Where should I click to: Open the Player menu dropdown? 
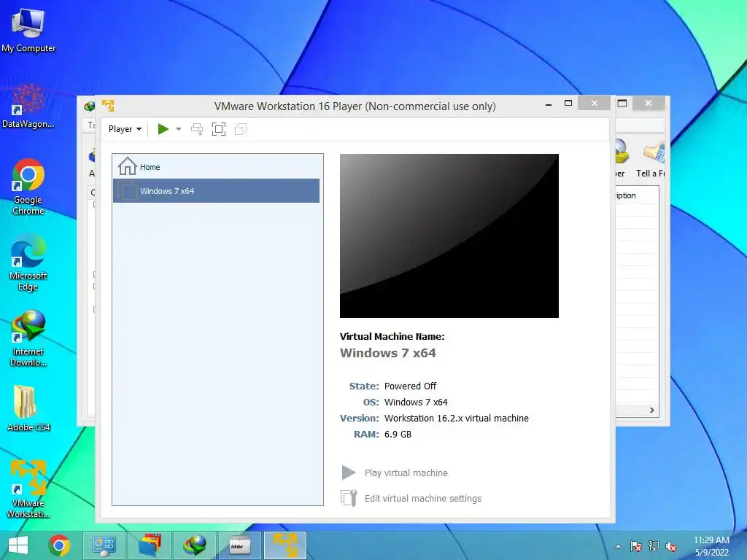[125, 129]
